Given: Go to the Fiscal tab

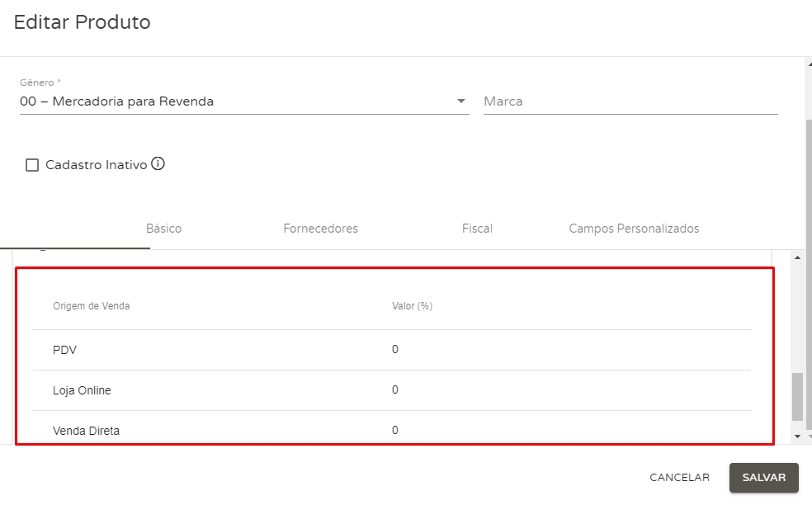Looking at the screenshot, I should coord(477,229).
